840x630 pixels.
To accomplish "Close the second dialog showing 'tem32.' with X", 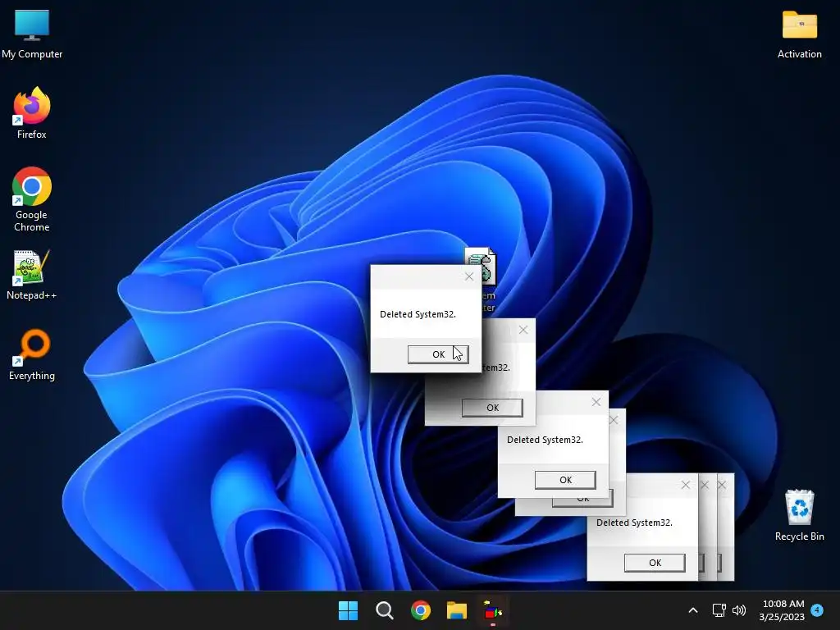I will pyautogui.click(x=523, y=330).
